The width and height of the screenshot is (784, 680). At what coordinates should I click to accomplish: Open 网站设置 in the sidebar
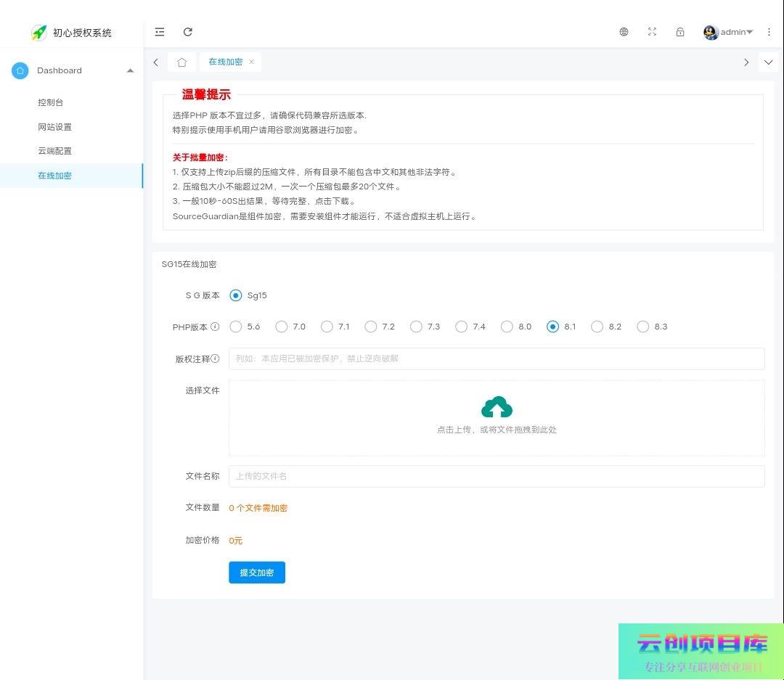pyautogui.click(x=55, y=127)
